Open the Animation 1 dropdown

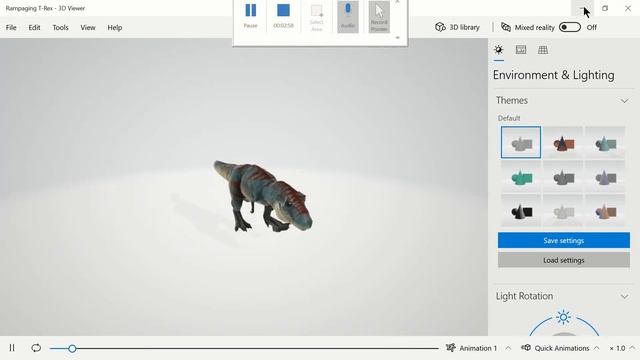478,348
